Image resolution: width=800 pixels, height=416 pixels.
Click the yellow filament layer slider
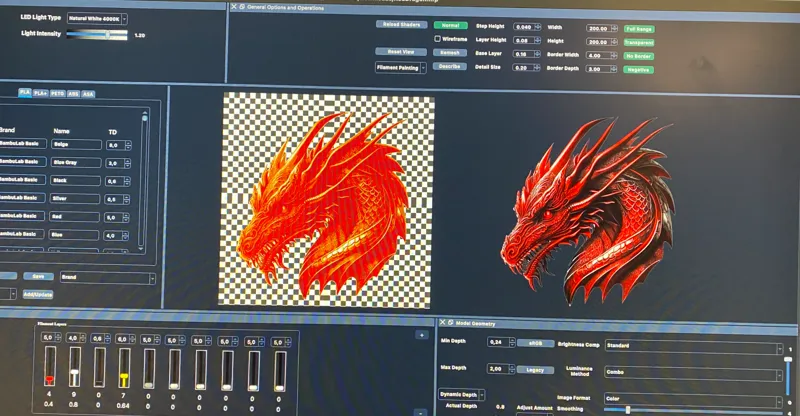pyautogui.click(x=124, y=368)
